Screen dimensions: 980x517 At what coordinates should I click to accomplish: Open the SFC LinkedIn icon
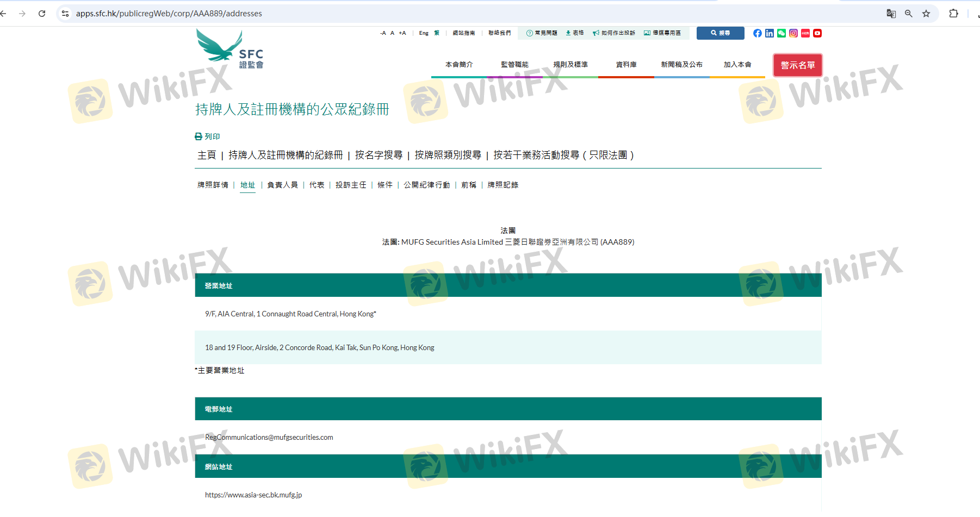pyautogui.click(x=770, y=33)
